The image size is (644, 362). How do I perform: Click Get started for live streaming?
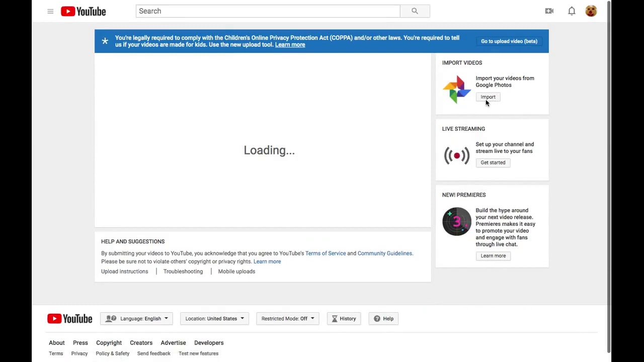click(x=493, y=162)
